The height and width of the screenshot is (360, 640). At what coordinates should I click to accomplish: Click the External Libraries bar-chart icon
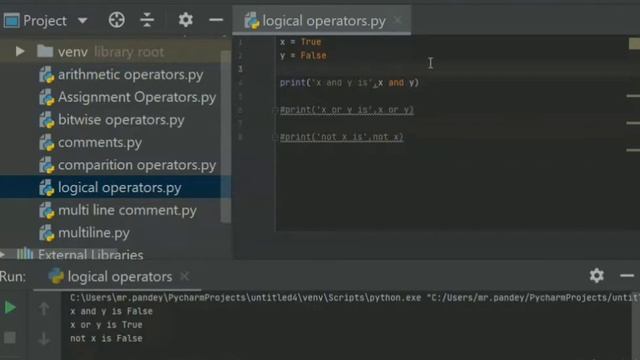click(x=25, y=254)
